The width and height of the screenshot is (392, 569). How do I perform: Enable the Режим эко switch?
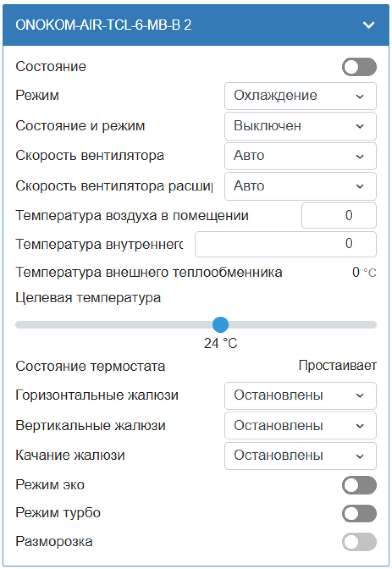[x=359, y=485]
